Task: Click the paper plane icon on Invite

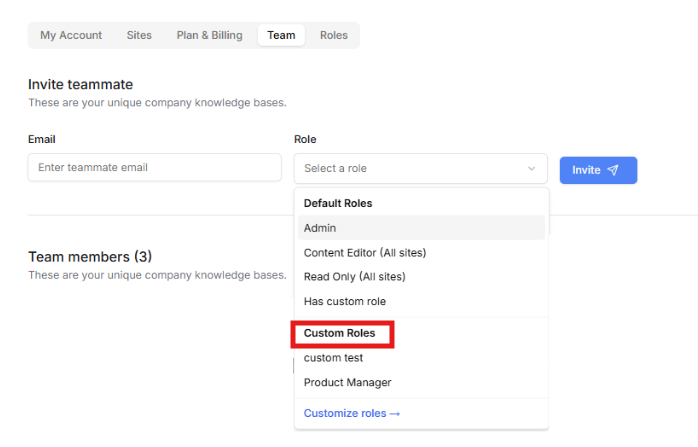Action: point(613,170)
